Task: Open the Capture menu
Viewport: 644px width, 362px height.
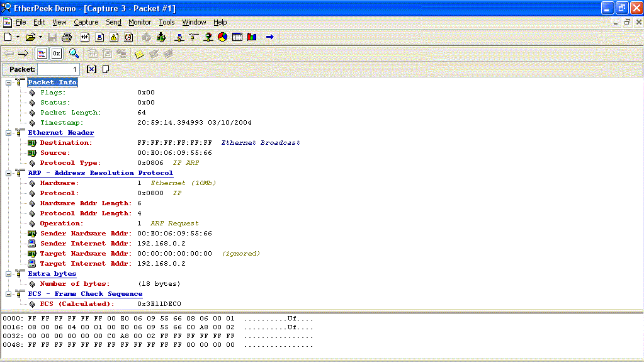Action: click(x=86, y=22)
